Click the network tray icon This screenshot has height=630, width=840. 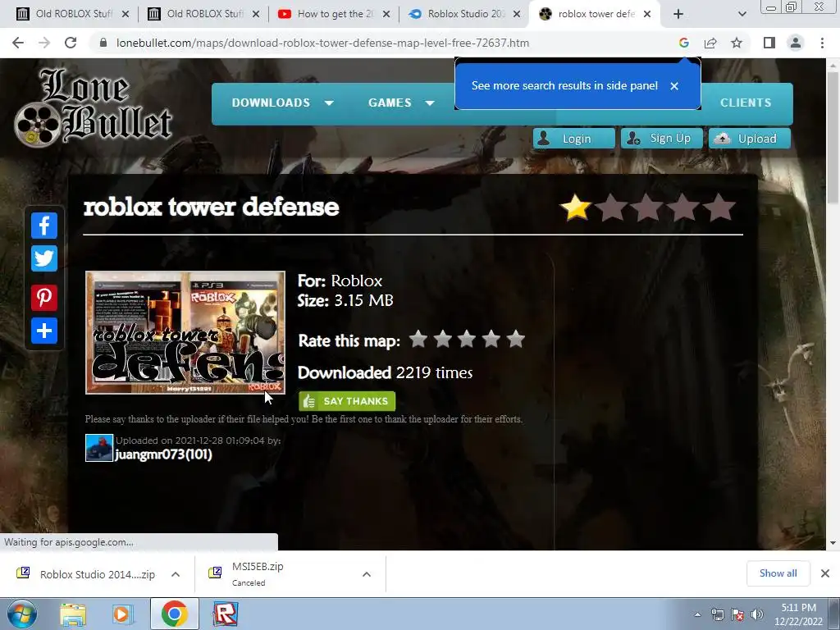(717, 615)
